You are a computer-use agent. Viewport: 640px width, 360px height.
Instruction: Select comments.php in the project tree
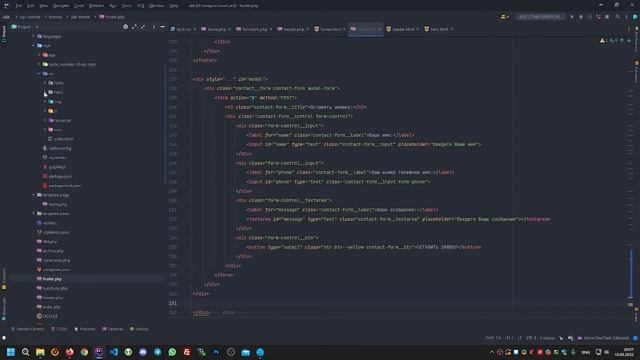[53, 260]
